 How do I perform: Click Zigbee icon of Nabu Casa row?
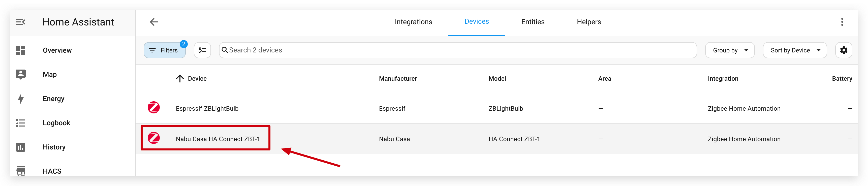pyautogui.click(x=154, y=138)
